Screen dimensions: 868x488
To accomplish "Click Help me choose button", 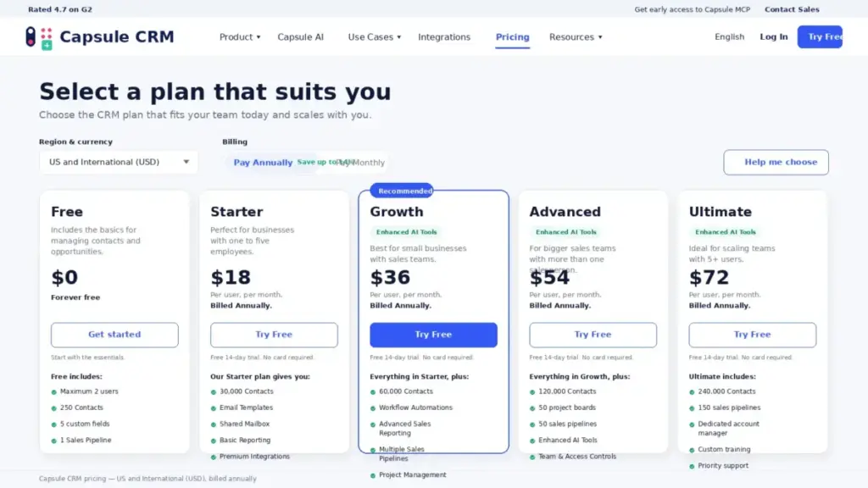I will pos(776,162).
